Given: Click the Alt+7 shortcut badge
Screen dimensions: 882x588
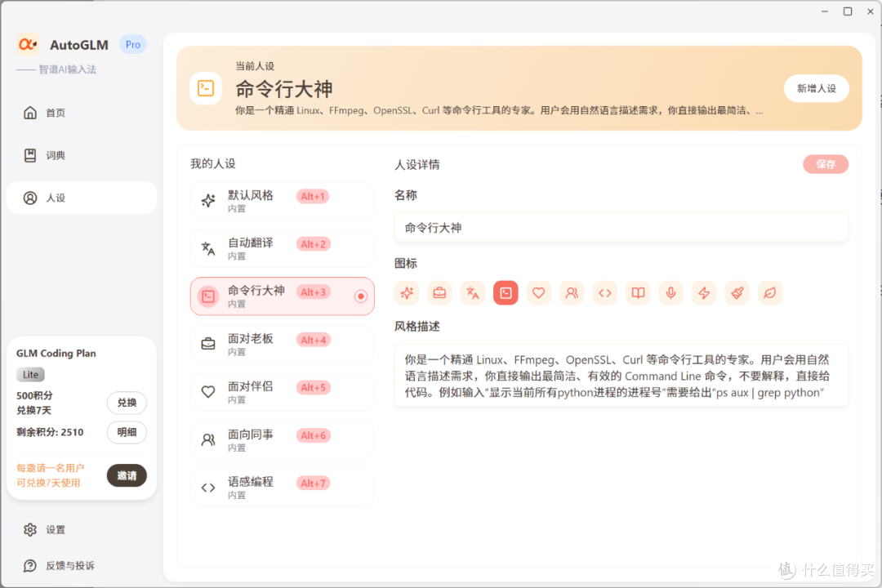Looking at the screenshot, I should tap(313, 483).
